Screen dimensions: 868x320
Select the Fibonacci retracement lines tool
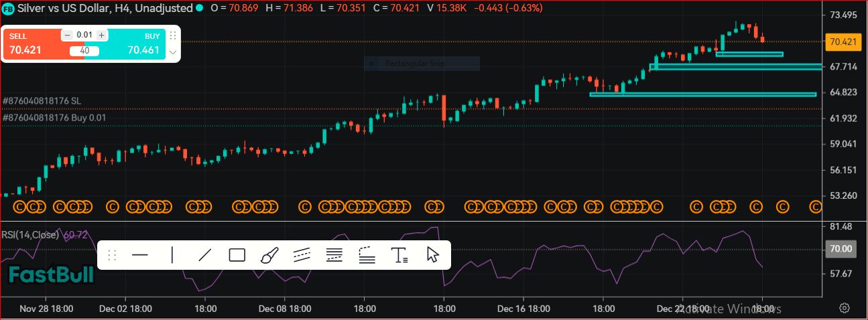pos(334,255)
